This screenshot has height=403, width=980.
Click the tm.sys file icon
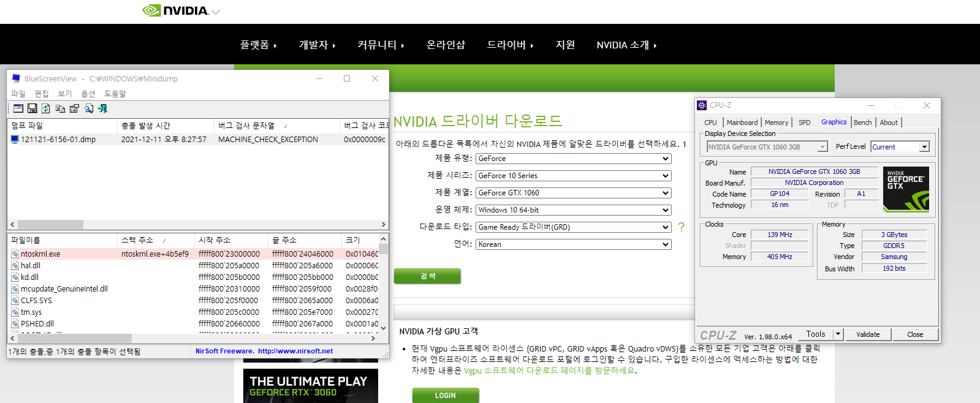pyautogui.click(x=15, y=312)
